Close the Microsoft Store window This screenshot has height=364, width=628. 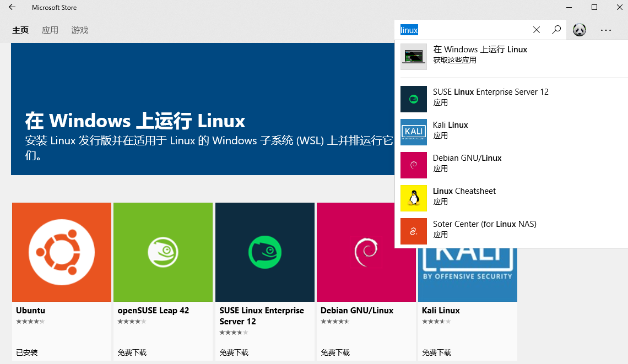[619, 7]
